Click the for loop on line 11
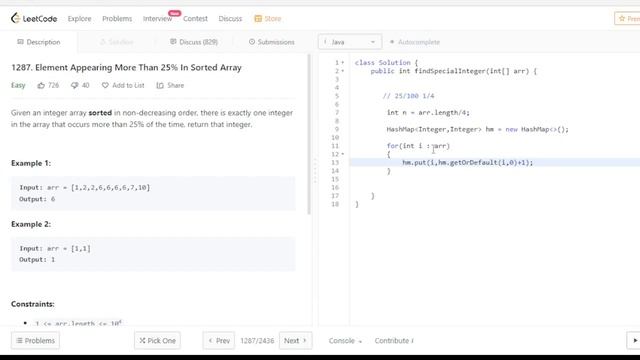640x360 pixels. coord(418,146)
